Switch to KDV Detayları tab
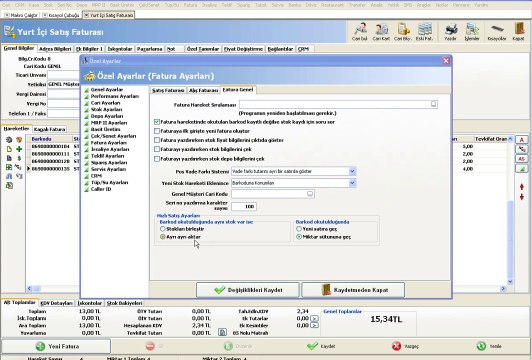The height and width of the screenshot is (360, 532). (x=56, y=303)
